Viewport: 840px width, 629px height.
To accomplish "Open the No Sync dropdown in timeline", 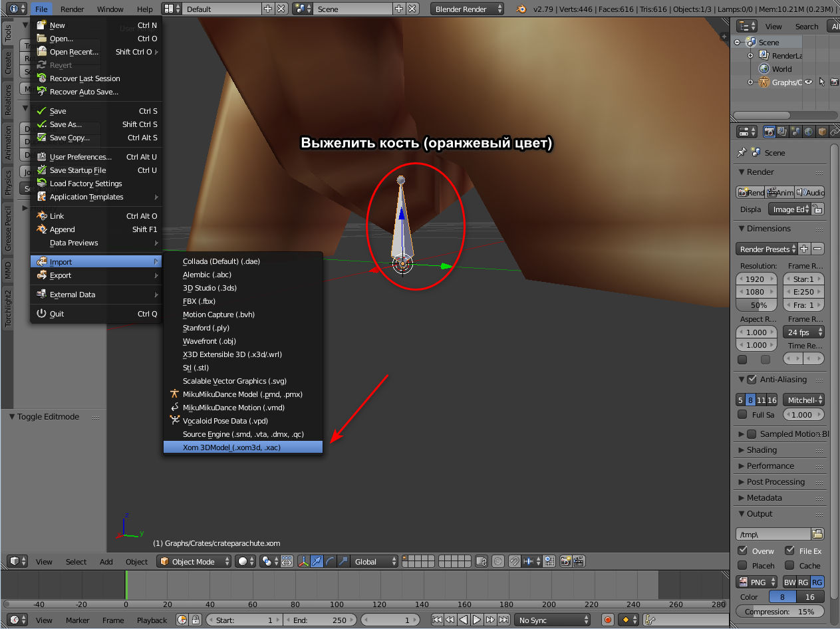I will coord(553,620).
